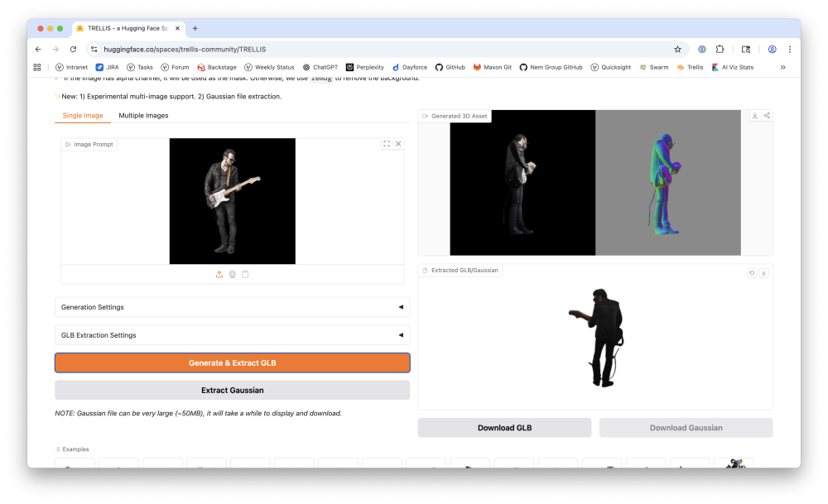Fullscreen the Image Prompt picture
The image size is (828, 504).
click(x=387, y=143)
